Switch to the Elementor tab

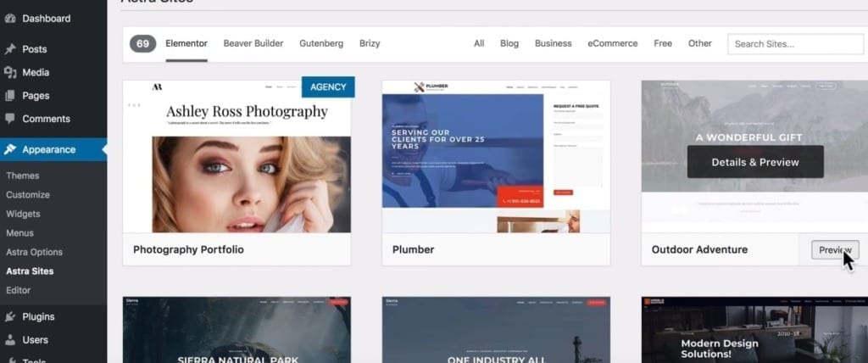coord(186,43)
